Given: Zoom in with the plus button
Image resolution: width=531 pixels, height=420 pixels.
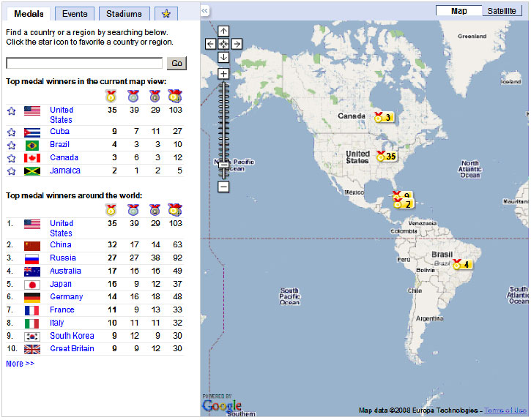Looking at the screenshot, I should pyautogui.click(x=223, y=73).
